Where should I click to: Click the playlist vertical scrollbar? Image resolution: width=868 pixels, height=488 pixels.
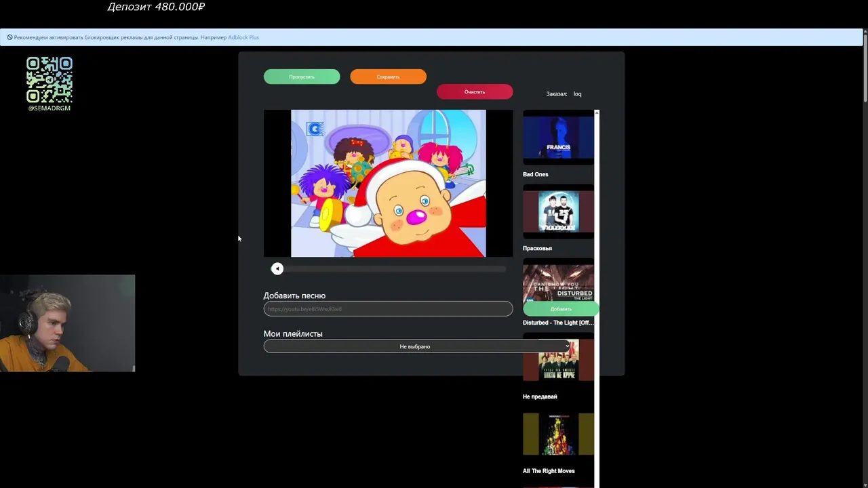[x=597, y=298]
